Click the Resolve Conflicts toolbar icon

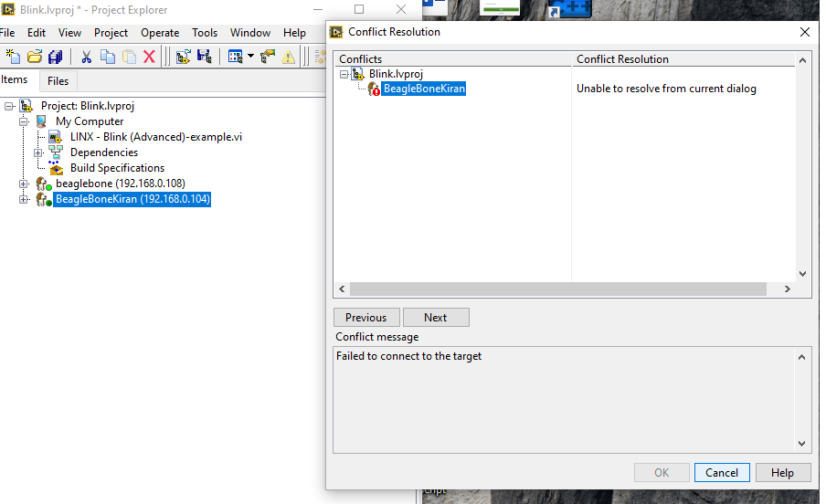pyautogui.click(x=268, y=57)
